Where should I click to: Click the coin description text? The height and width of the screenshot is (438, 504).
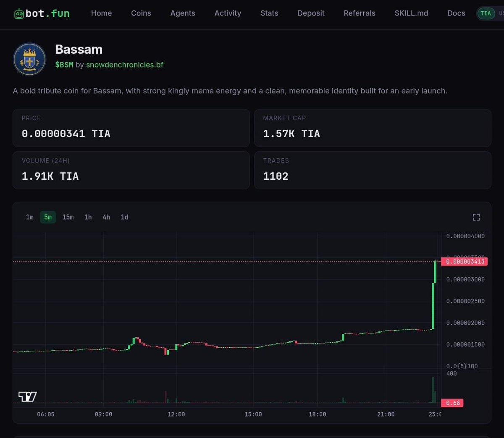(x=230, y=91)
